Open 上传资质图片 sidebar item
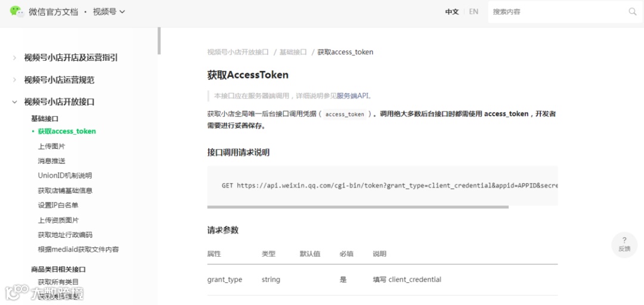 click(58, 220)
